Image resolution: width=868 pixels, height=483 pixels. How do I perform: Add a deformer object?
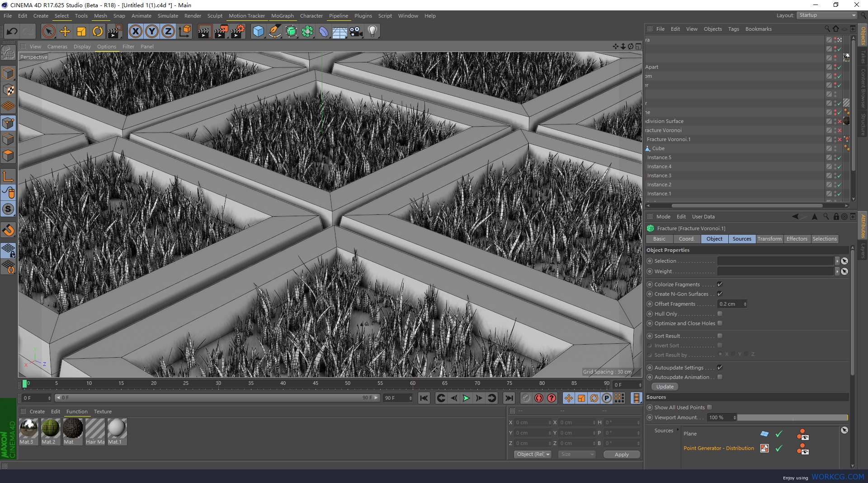324,31
